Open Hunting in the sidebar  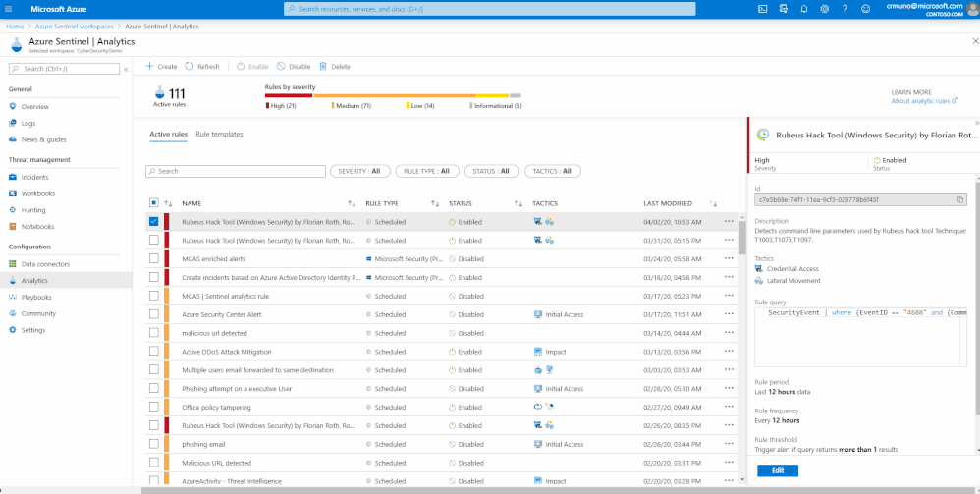[x=33, y=210]
